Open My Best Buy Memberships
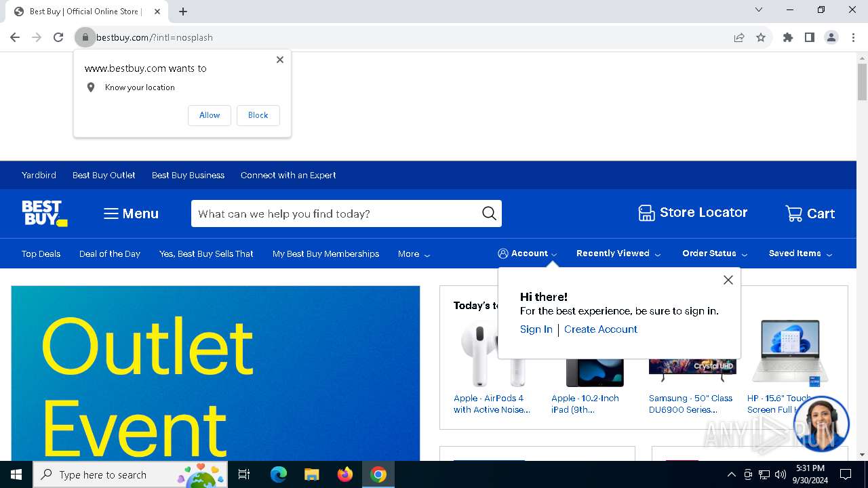This screenshot has height=488, width=868. click(x=325, y=253)
